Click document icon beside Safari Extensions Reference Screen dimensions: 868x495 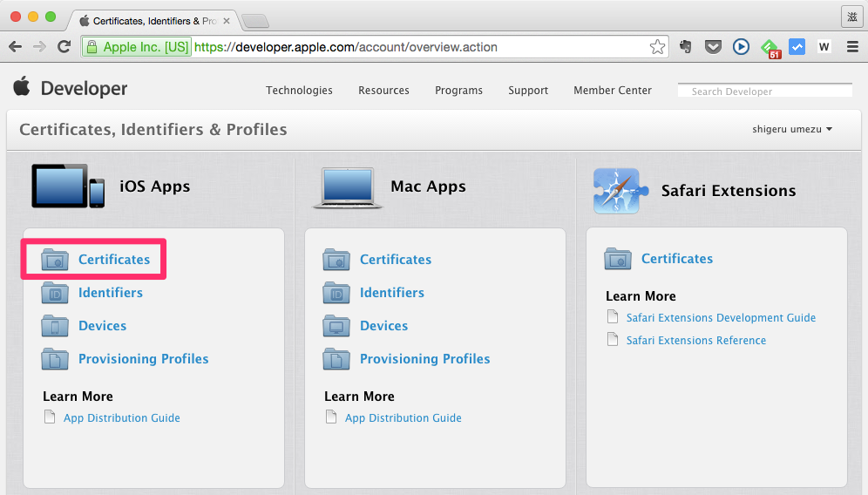(613, 339)
